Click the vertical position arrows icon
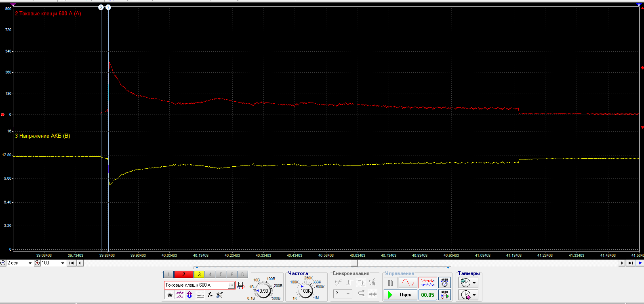Viewport: 644px width, 304px height. pyautogui.click(x=189, y=295)
